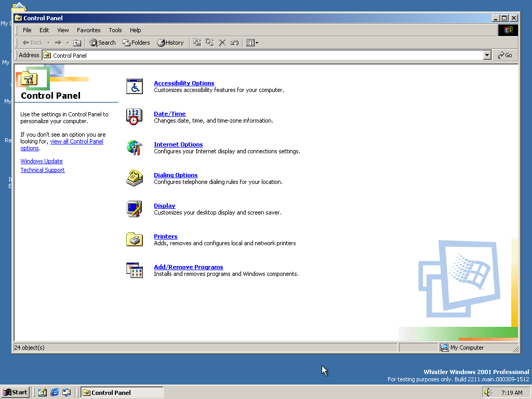
Task: Open the Add/Remove Programs icon
Action: tap(135, 270)
